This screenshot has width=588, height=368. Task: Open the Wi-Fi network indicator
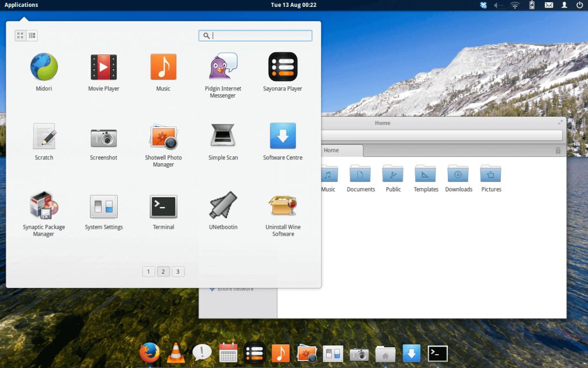(515, 5)
